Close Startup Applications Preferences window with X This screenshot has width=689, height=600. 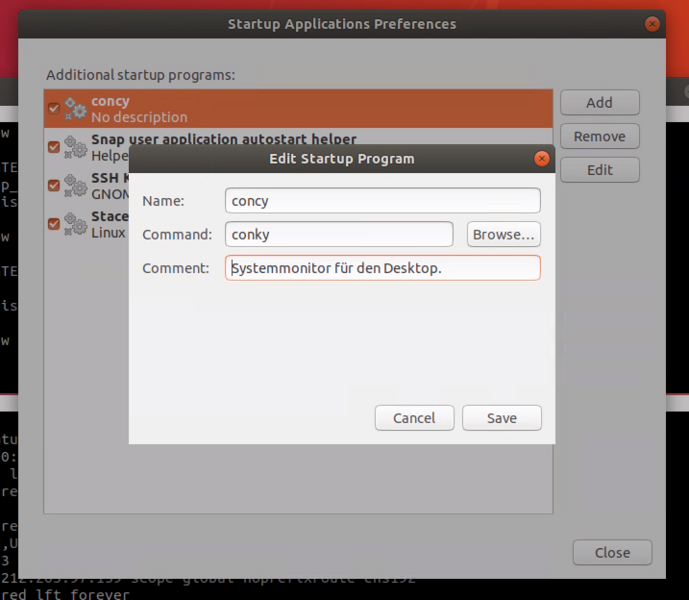[x=652, y=24]
